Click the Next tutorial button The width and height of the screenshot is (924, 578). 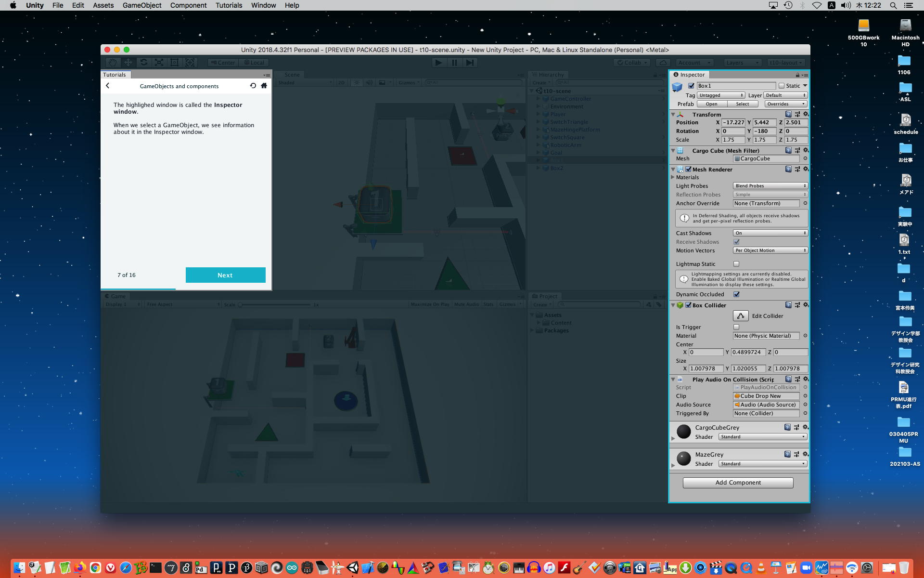coord(225,275)
